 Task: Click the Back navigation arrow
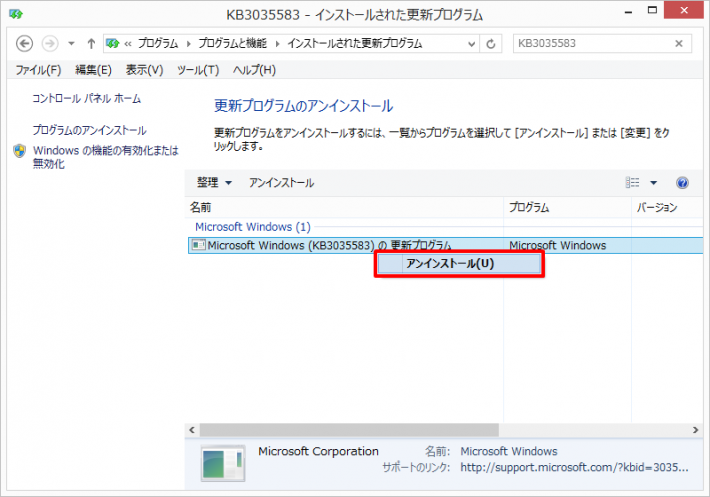click(x=24, y=43)
